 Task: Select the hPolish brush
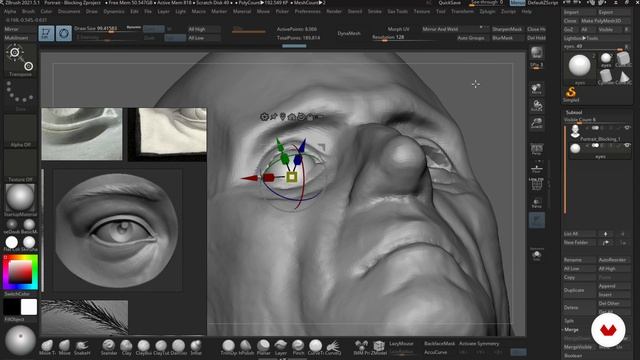[246, 348]
